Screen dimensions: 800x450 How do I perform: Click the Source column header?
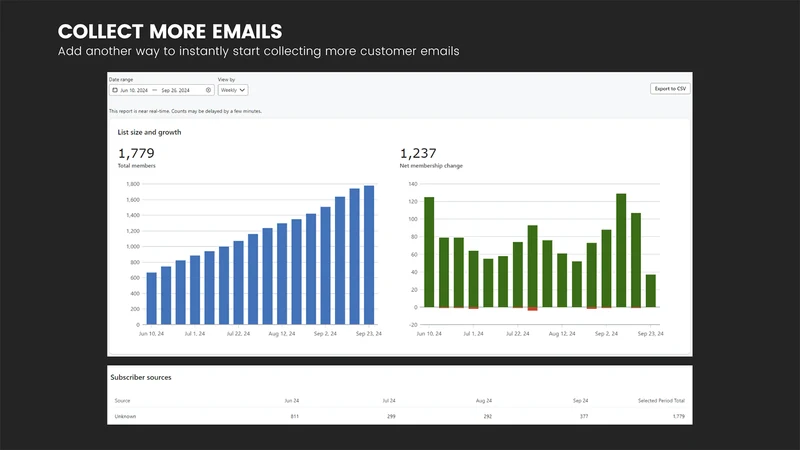coord(122,401)
